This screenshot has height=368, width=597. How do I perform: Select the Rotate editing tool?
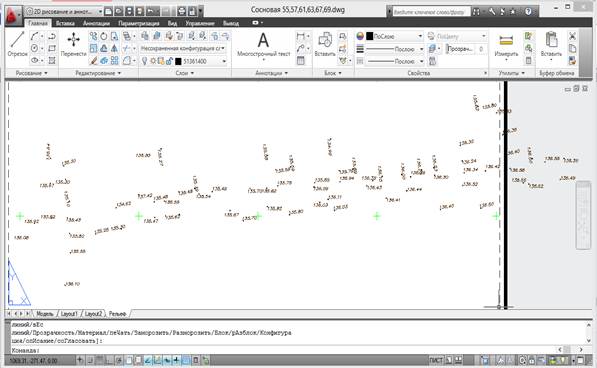[x=104, y=37]
